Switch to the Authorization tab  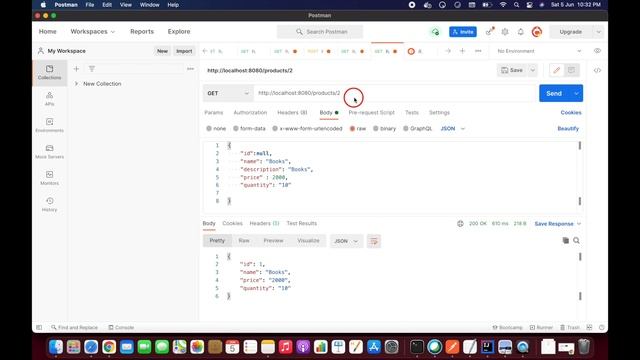(x=250, y=113)
